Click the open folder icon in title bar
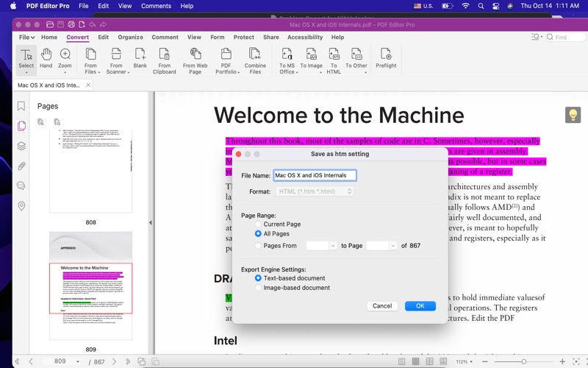Screen dimensions: 588x368 coord(50,24)
